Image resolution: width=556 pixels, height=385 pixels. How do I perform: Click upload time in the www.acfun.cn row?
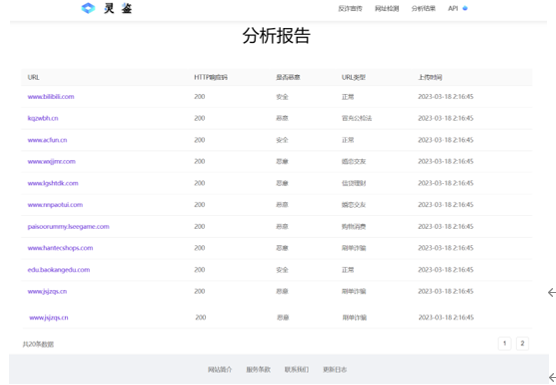point(445,140)
